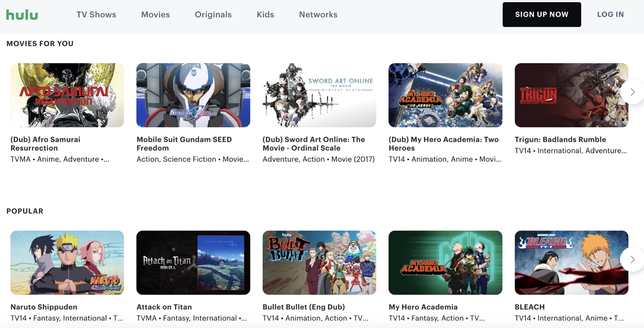
Task: Open the Sword Art Online Ordinal Scale thumbnail
Action: coord(319,95)
